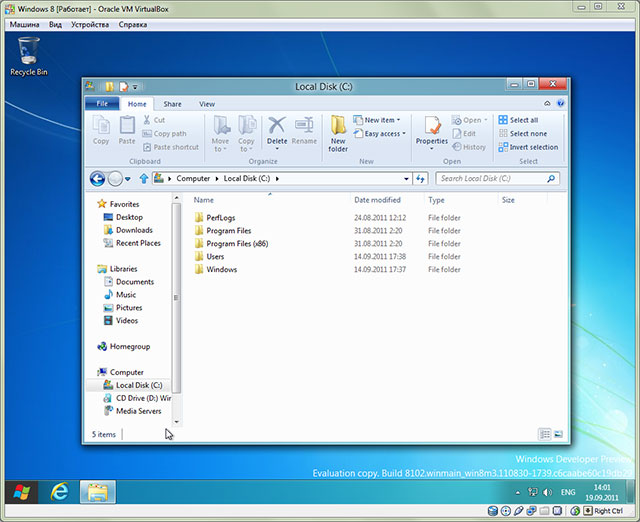Click the Windows Start button
This screenshot has width=640, height=522.
click(x=22, y=492)
